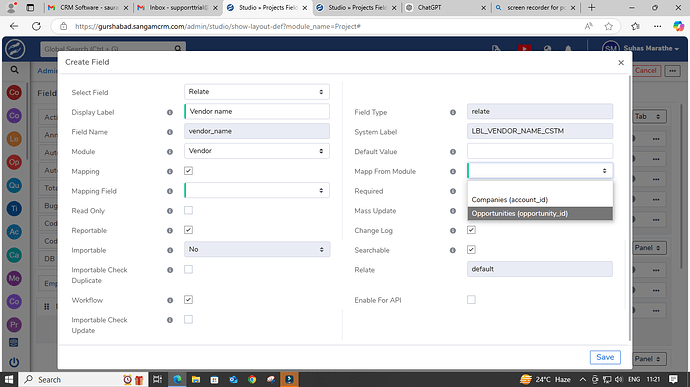Click the Cancel button behind dialog
The width and height of the screenshot is (690, 387).
pos(646,70)
